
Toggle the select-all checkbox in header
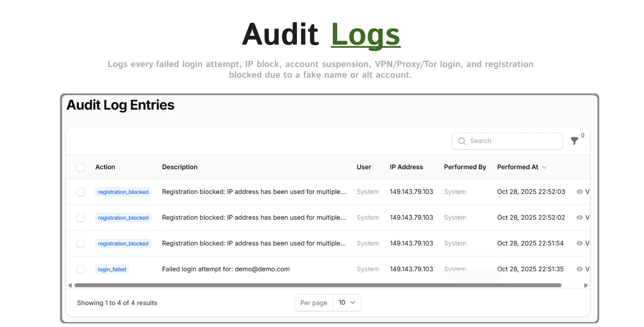pos(80,167)
